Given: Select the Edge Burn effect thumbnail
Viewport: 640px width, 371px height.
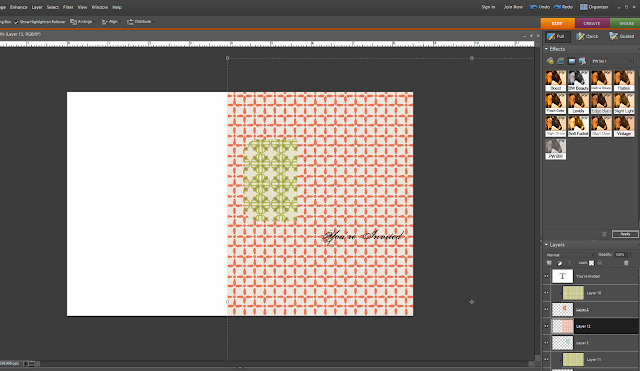Looking at the screenshot, I should click(x=601, y=103).
